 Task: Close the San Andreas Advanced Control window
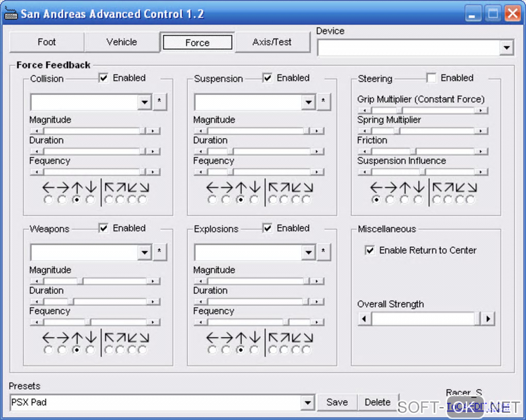[513, 14]
